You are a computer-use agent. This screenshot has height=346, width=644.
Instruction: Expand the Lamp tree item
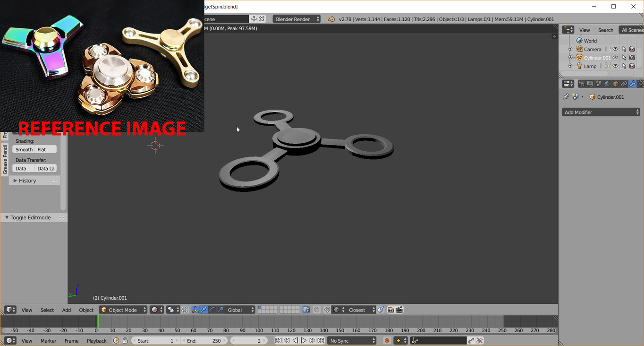pos(570,66)
